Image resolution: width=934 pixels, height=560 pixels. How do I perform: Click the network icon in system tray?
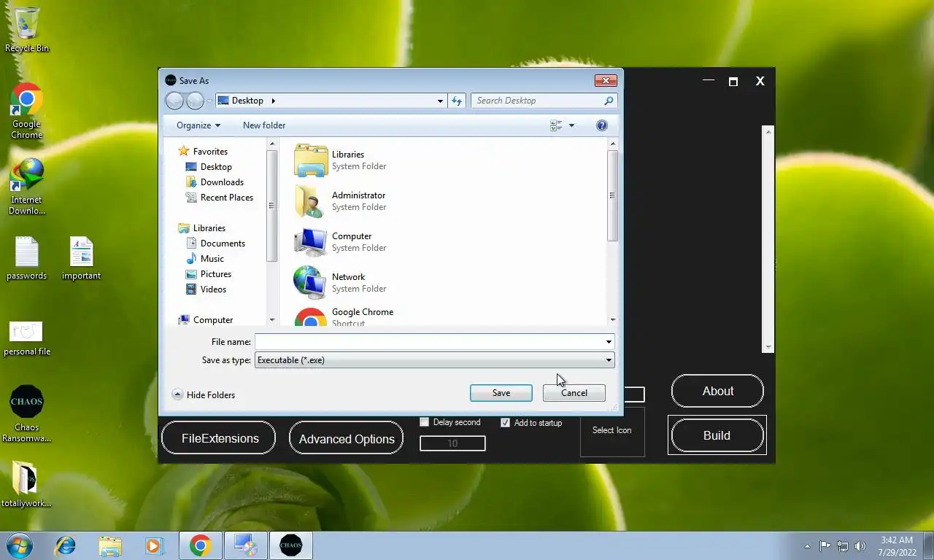[x=843, y=545]
